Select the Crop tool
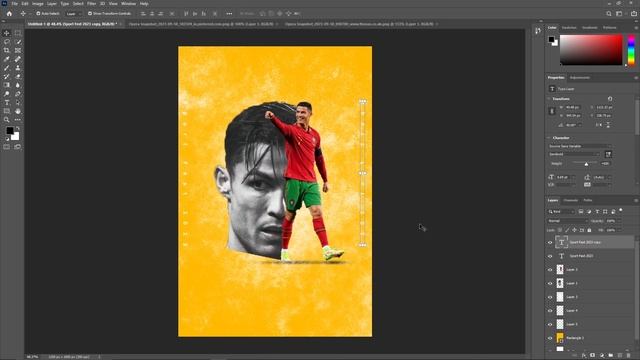Viewport: 640px width, 360px height. tap(7, 50)
